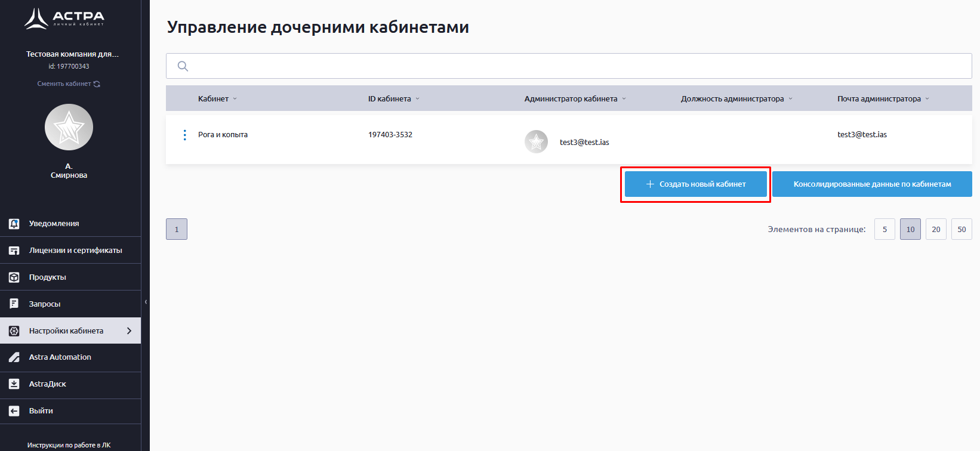Show 20 elements per page
980x451 pixels.
[936, 229]
